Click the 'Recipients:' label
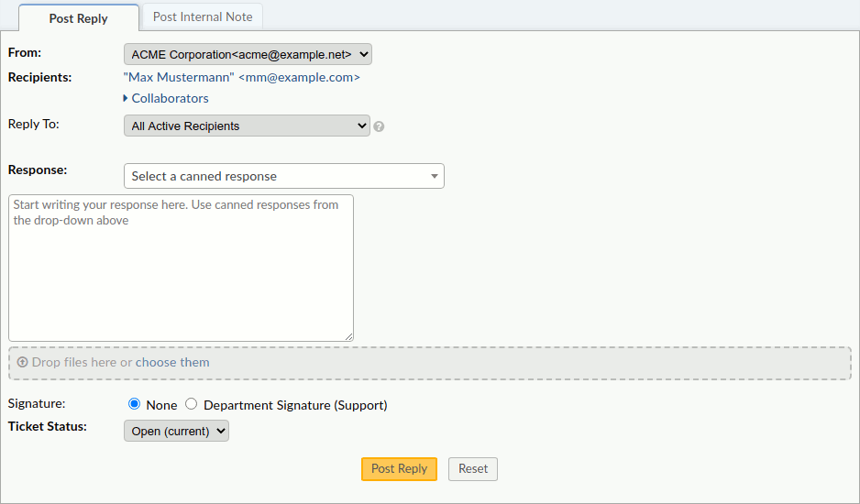This screenshot has height=504, width=860. [40, 77]
